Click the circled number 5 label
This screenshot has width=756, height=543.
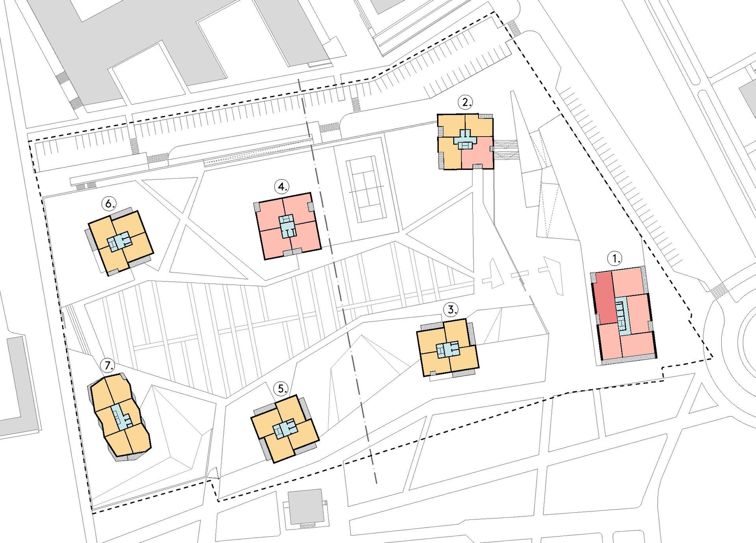pyautogui.click(x=281, y=389)
